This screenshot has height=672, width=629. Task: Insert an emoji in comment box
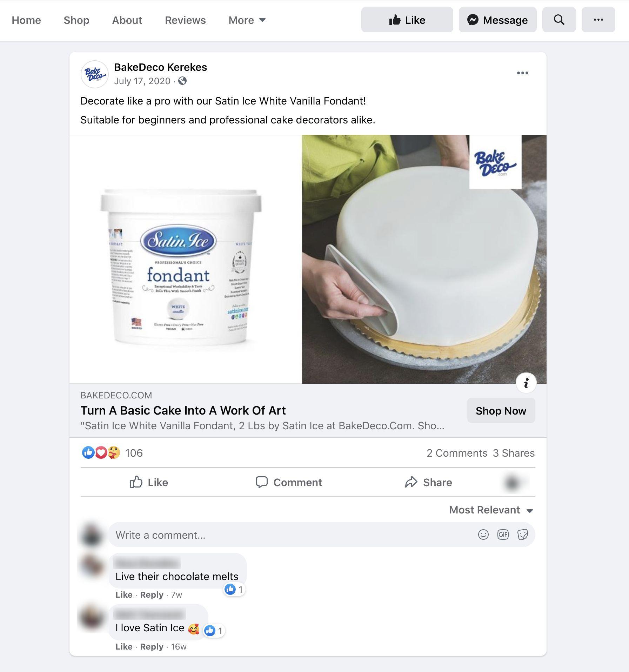point(483,535)
